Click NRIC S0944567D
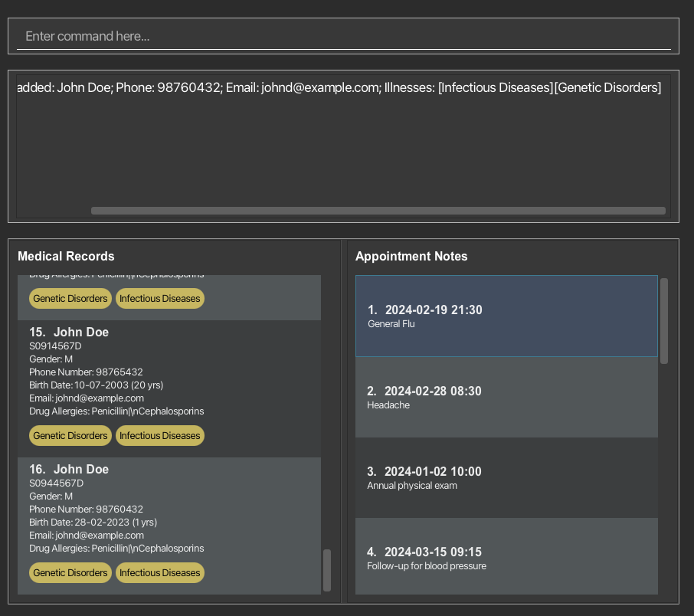Screen dimensions: 694x616 [x=56, y=483]
